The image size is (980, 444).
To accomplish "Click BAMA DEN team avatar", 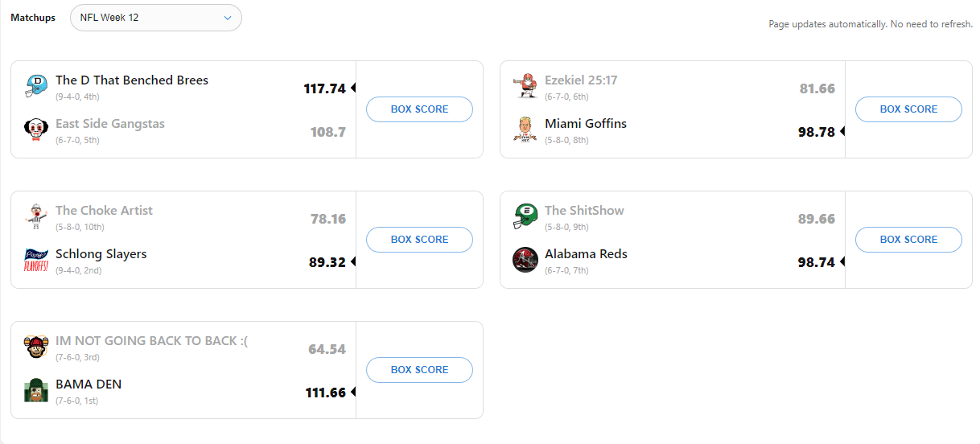I will coord(36,389).
